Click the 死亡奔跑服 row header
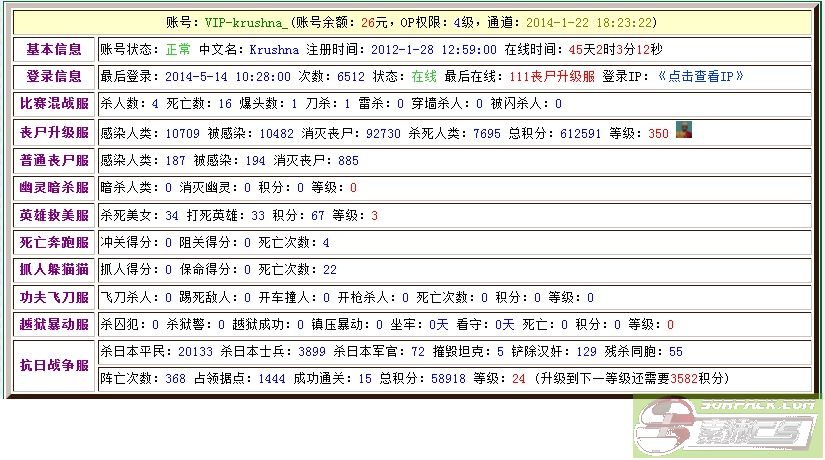The height and width of the screenshot is (460, 825). (x=54, y=242)
